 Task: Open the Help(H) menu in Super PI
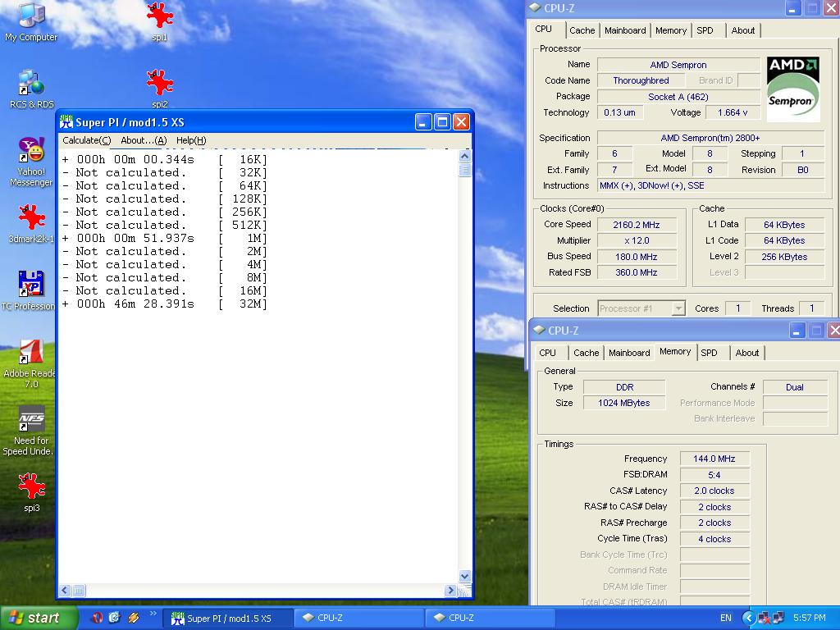(191, 140)
